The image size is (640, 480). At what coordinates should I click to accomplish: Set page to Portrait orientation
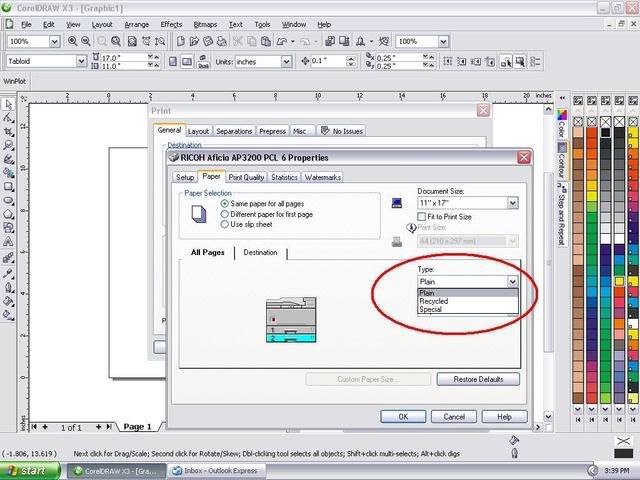pos(173,61)
